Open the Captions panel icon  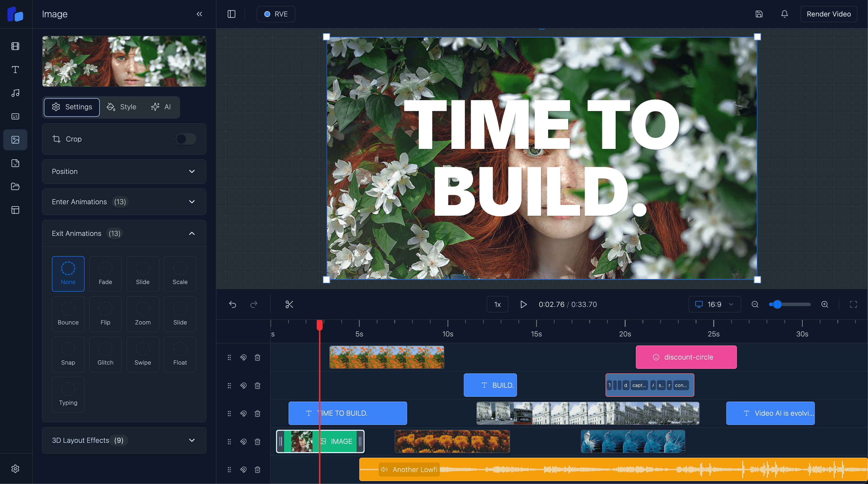pyautogui.click(x=15, y=116)
